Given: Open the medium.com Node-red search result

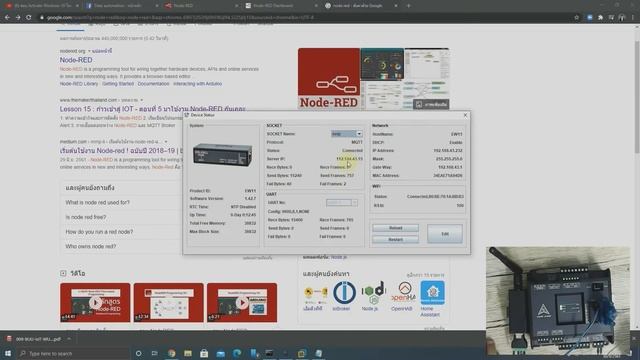Looking at the screenshot, I should [x=120, y=151].
